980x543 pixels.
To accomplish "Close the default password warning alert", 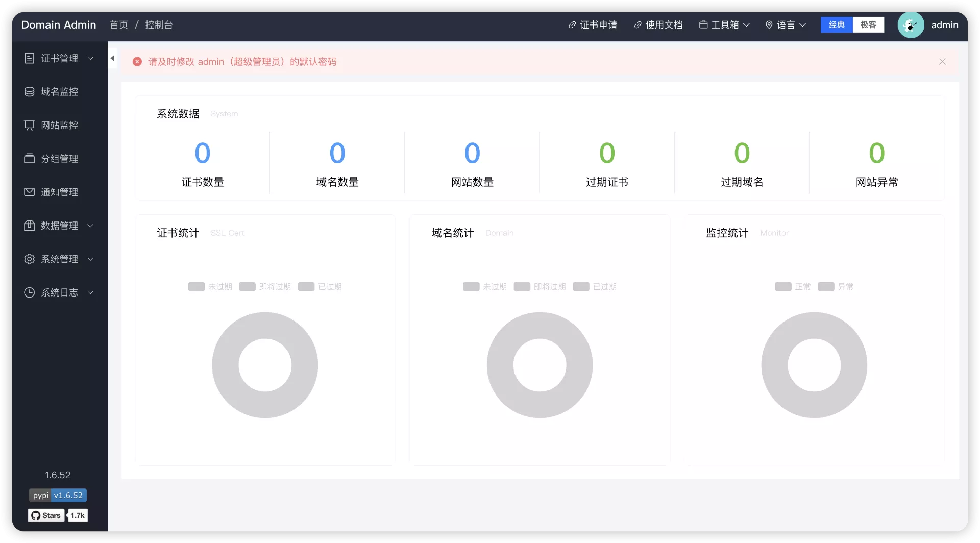I will [942, 62].
